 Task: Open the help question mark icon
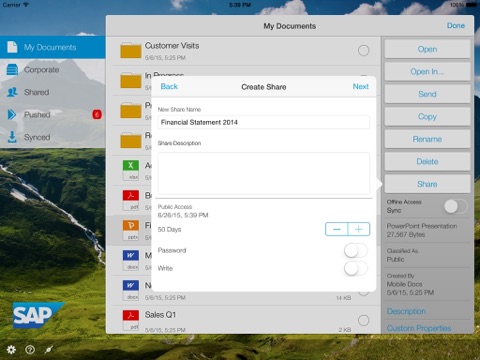tap(30, 349)
